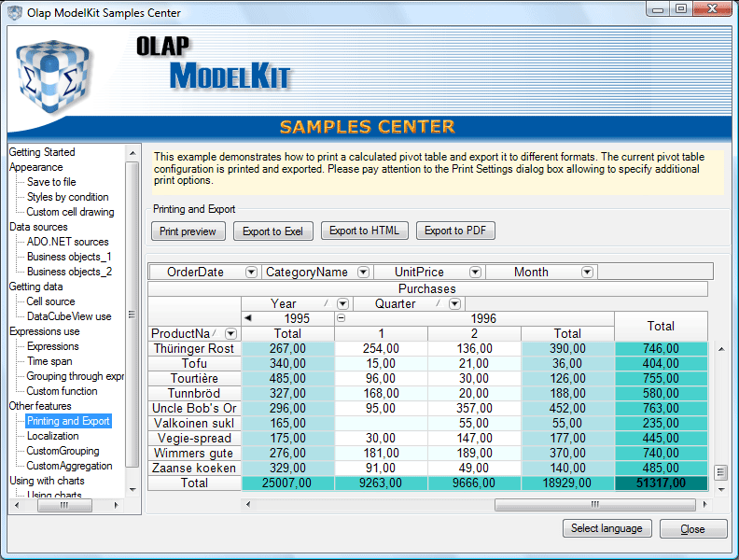The width and height of the screenshot is (739, 560).
Task: Open the Quarter dimension dropdown
Action: [454, 303]
